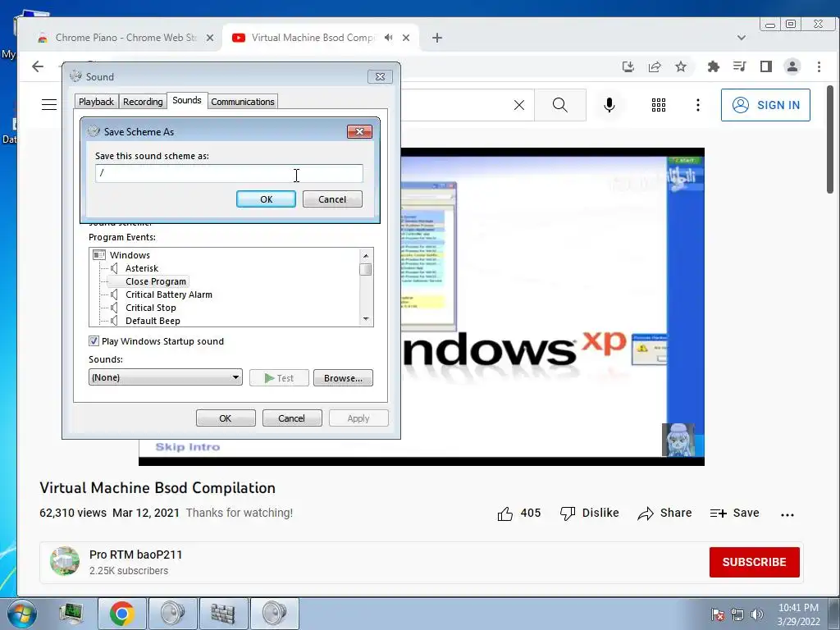Open the monitor taskbar icon
This screenshot has height=630, width=840.
(71, 614)
